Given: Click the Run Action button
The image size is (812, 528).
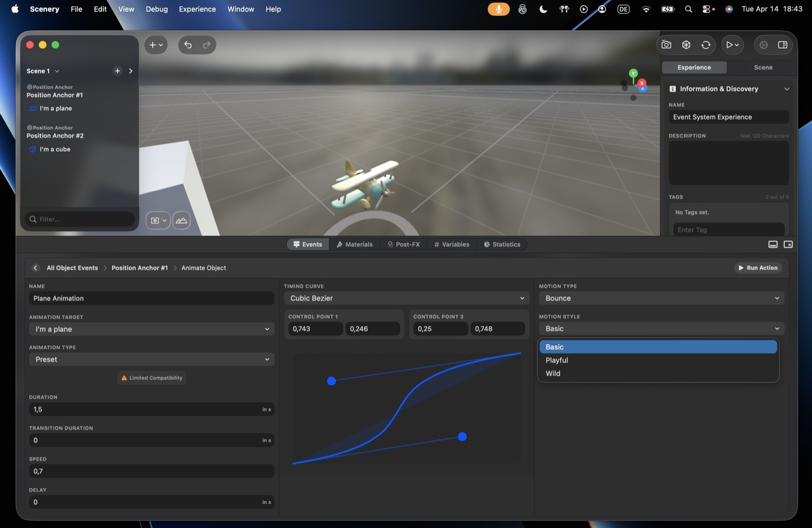Looking at the screenshot, I should pos(758,268).
